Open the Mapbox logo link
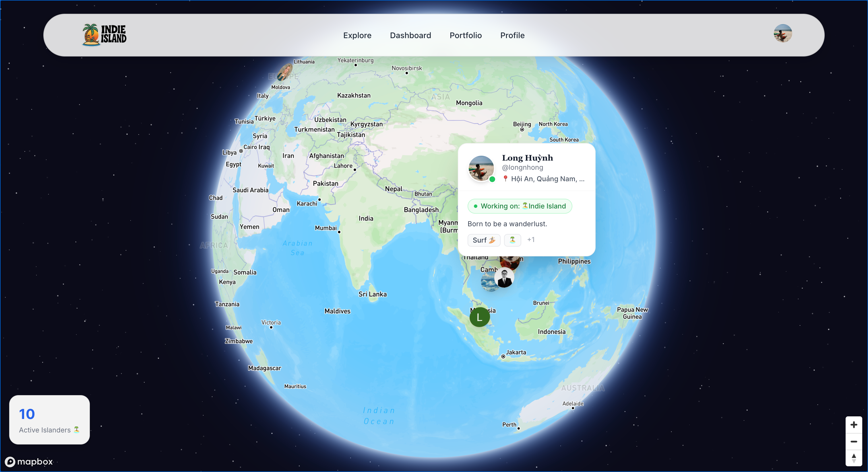This screenshot has width=868, height=472. pyautogui.click(x=29, y=461)
